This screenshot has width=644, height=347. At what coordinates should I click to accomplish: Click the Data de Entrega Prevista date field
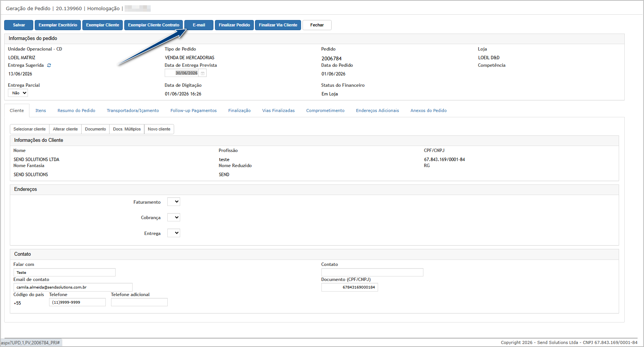point(182,73)
